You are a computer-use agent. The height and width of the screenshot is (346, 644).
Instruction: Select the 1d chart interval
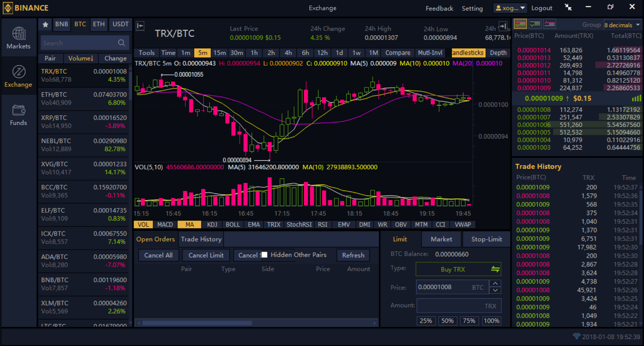339,52
